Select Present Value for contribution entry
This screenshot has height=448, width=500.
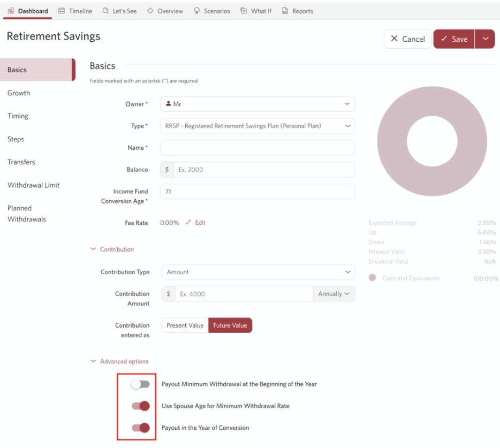[185, 325]
